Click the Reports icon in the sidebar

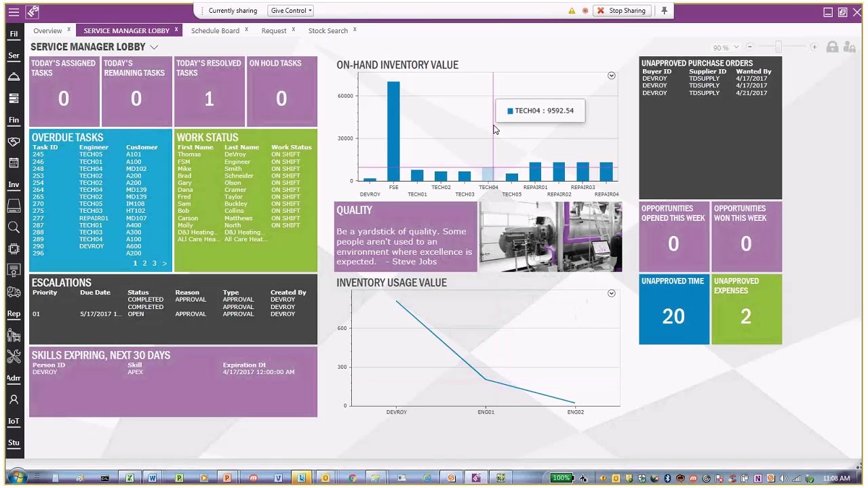tap(14, 313)
